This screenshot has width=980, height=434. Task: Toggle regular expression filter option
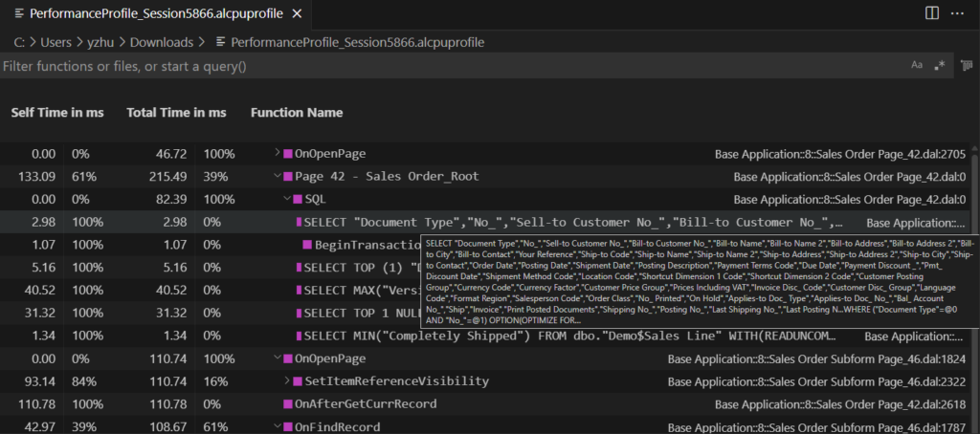coord(940,66)
